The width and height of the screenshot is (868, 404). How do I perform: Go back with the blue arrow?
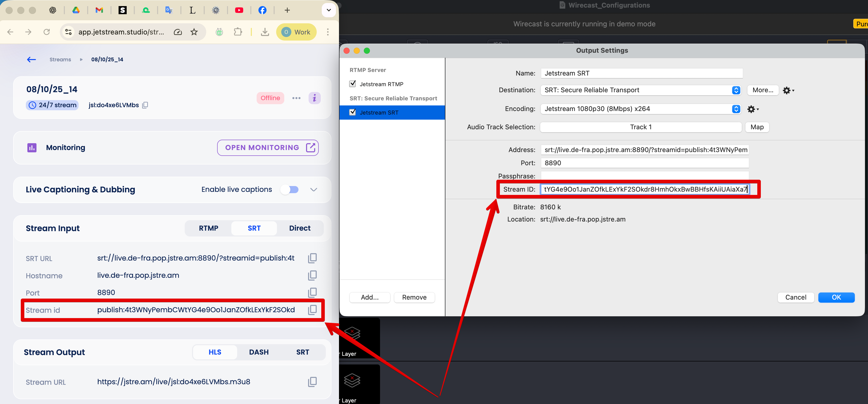pos(31,60)
